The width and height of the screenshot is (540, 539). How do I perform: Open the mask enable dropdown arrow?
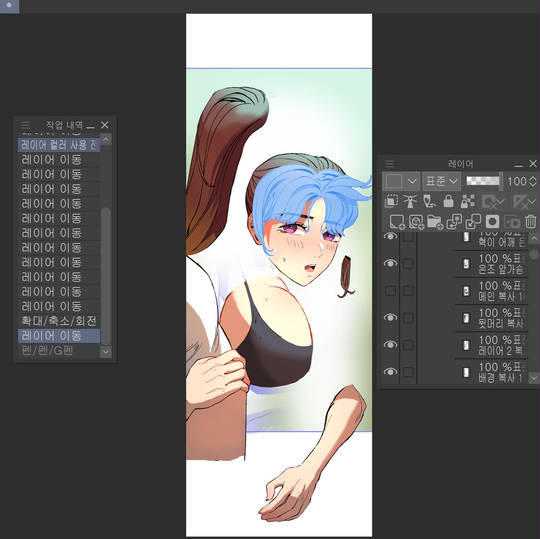point(501,202)
